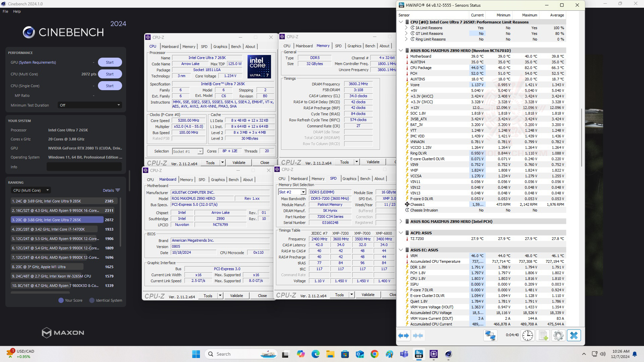The image size is (644, 362).
Task: Open HWiNFO sensor settings gear icon
Action: pyautogui.click(x=558, y=336)
